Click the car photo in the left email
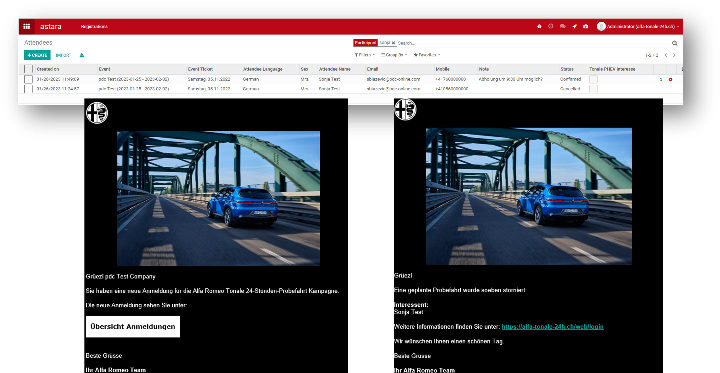The image size is (720, 373). click(x=218, y=198)
